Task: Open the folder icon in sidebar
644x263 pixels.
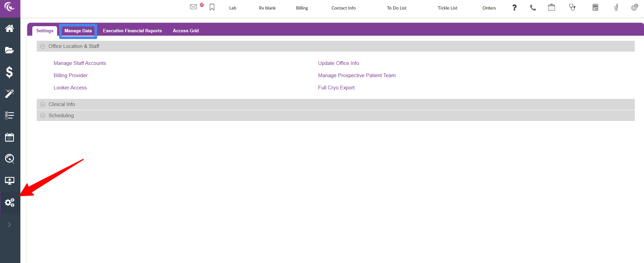Action: 10,50
